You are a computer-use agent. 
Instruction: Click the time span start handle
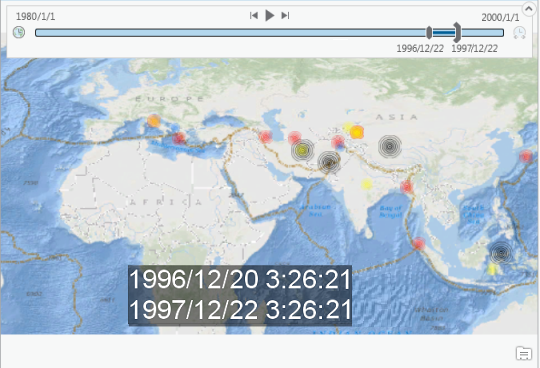(x=429, y=33)
